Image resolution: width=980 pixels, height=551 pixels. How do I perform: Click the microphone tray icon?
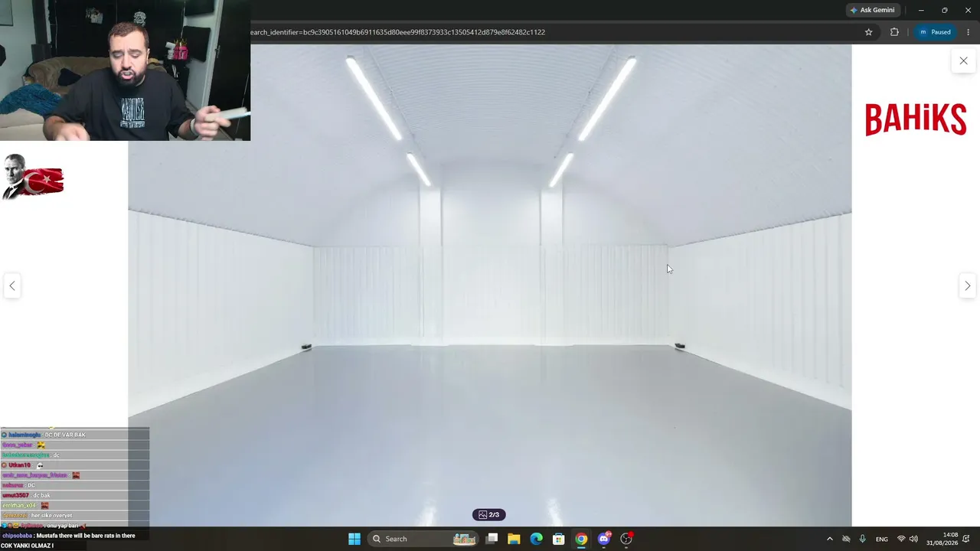coord(862,539)
